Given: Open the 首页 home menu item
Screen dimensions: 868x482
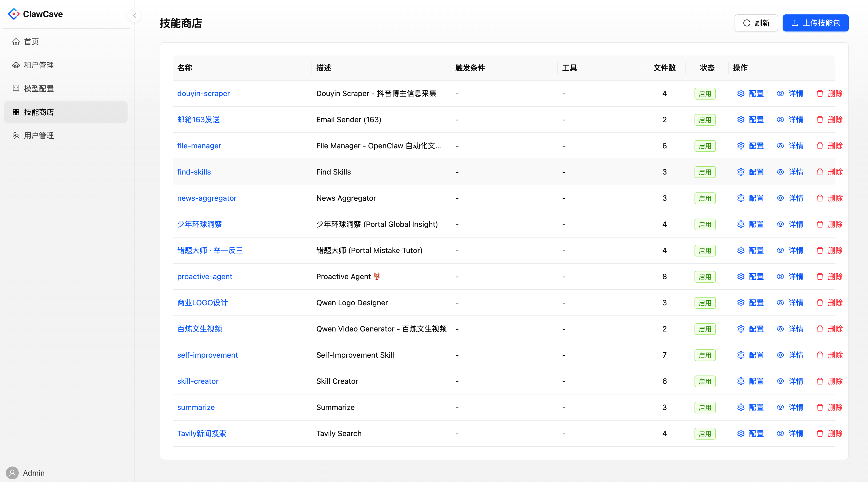Looking at the screenshot, I should click(31, 41).
